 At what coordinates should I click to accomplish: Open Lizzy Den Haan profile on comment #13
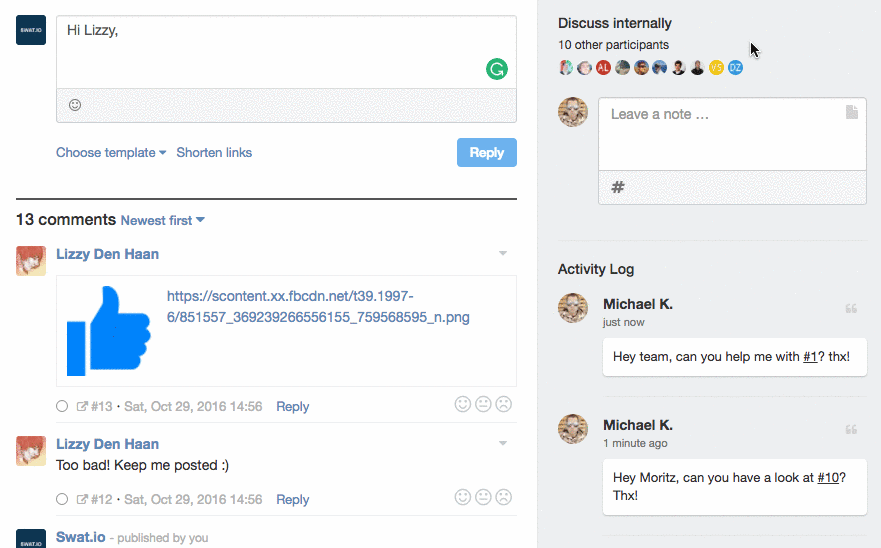click(107, 254)
